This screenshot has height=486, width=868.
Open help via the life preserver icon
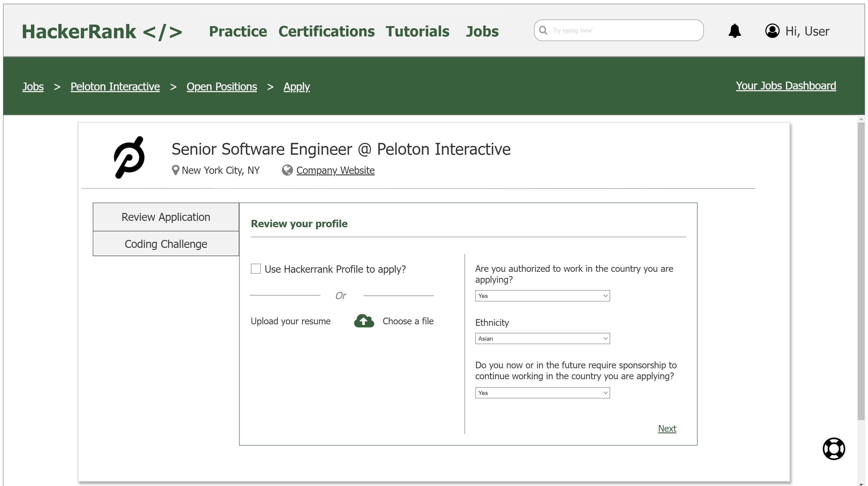click(x=833, y=448)
